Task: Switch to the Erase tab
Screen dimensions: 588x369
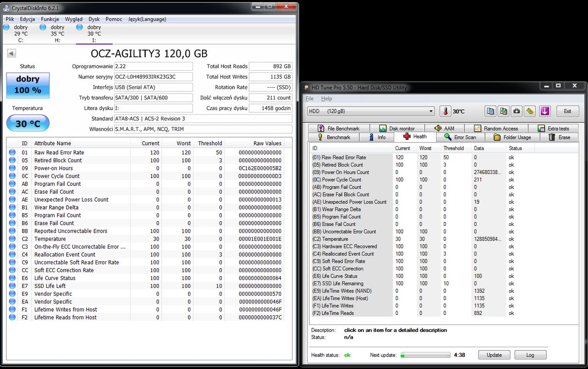Action: tap(559, 137)
